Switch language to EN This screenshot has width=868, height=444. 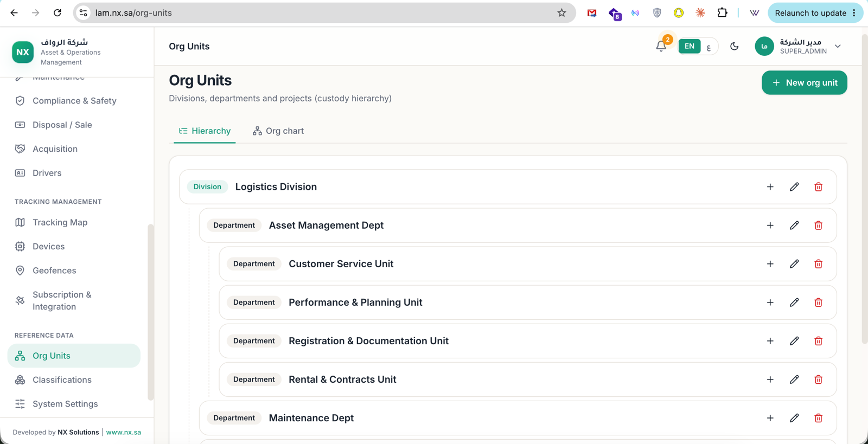(690, 47)
